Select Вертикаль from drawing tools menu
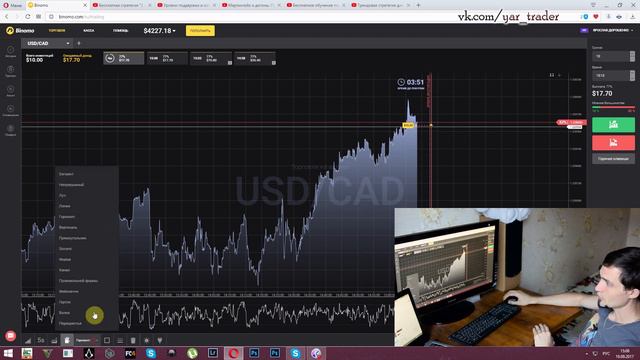The image size is (640, 360). point(68,227)
